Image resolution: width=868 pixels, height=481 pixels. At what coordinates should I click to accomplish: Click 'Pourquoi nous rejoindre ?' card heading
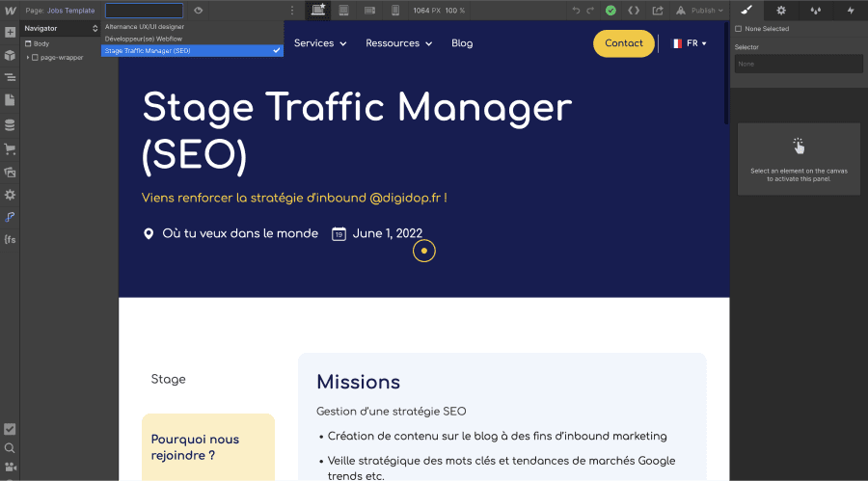pyautogui.click(x=195, y=447)
